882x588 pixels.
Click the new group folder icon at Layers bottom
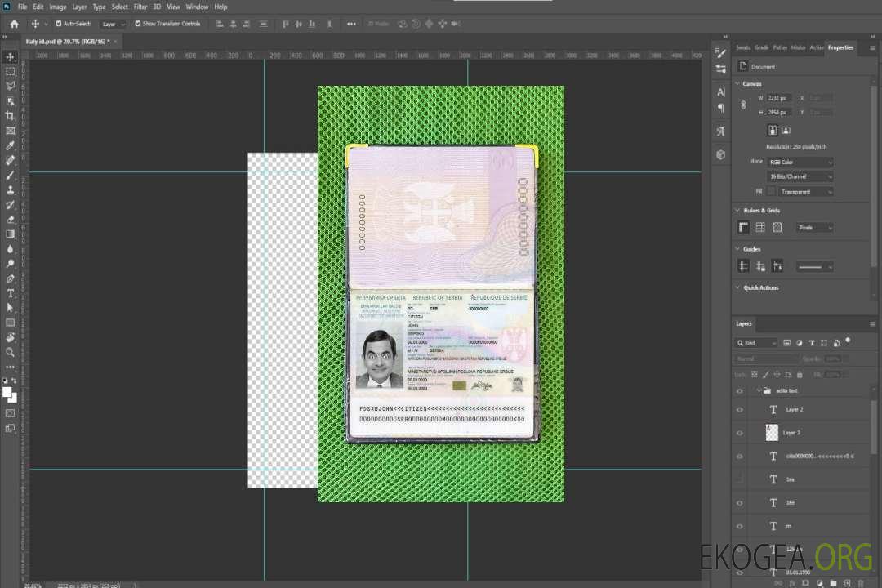pos(833,583)
